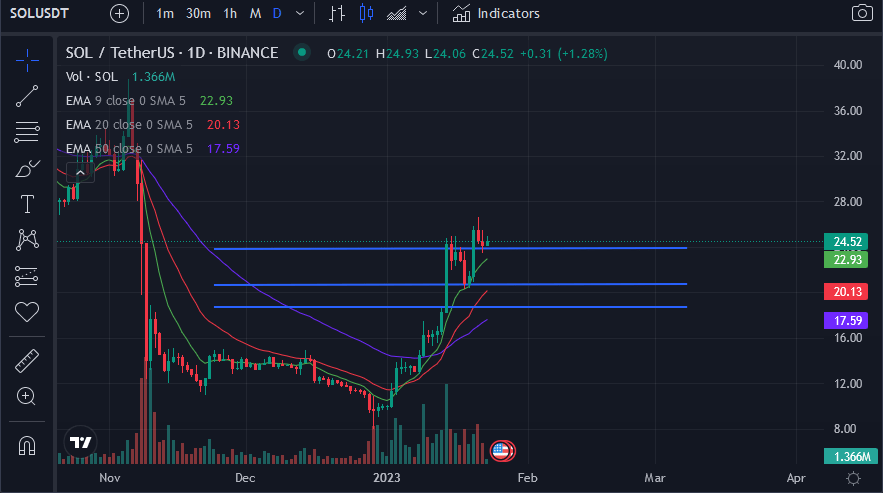
Task: Open the chart patterns tool
Action: tap(27, 240)
